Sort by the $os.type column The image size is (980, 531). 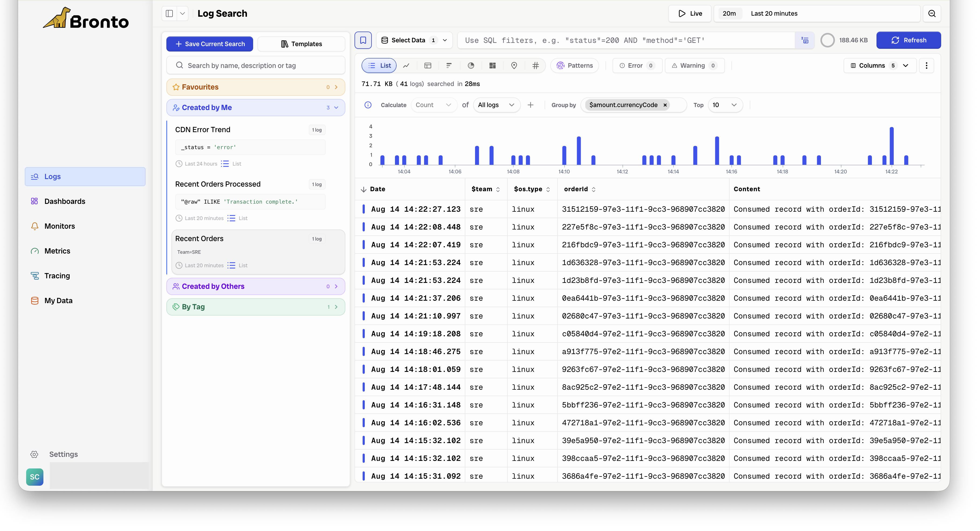point(531,189)
